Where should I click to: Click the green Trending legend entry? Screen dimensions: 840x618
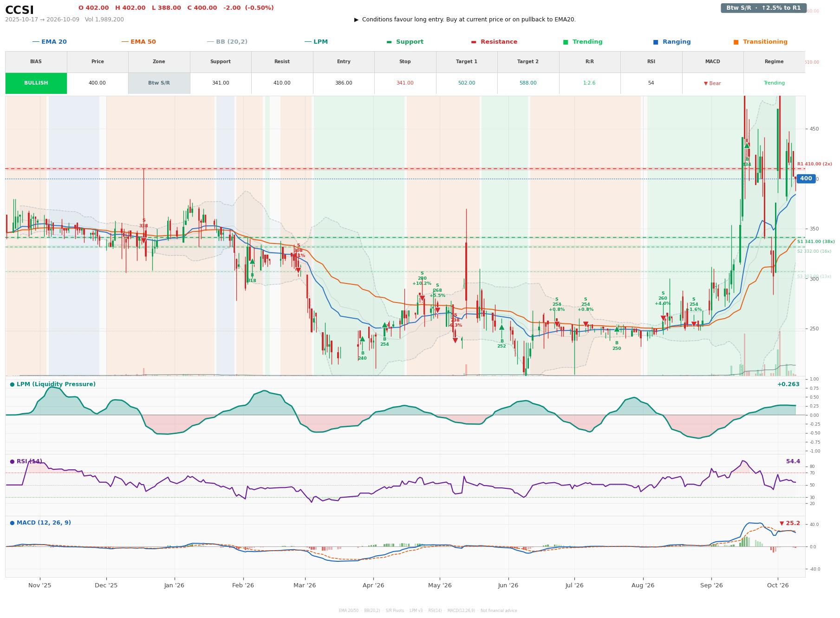pyautogui.click(x=583, y=42)
